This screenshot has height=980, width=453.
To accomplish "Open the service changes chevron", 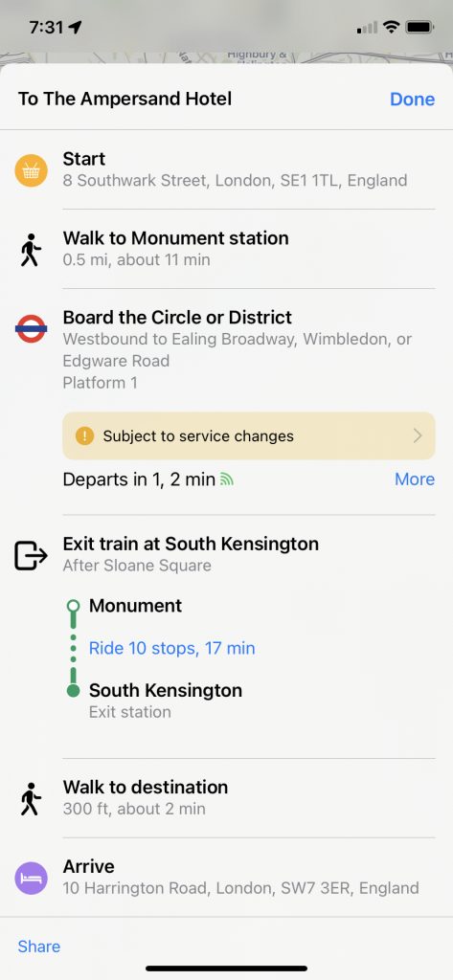I will tap(418, 435).
